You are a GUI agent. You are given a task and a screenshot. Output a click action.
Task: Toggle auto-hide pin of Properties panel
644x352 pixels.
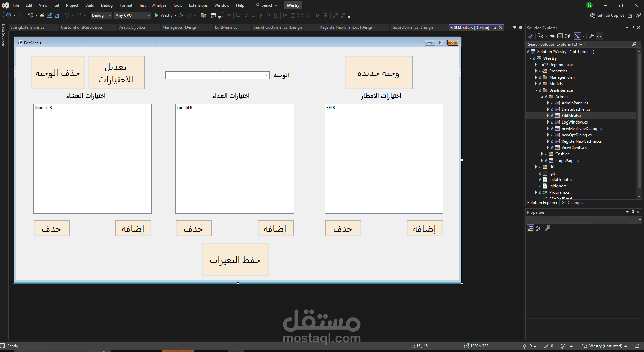click(633, 212)
